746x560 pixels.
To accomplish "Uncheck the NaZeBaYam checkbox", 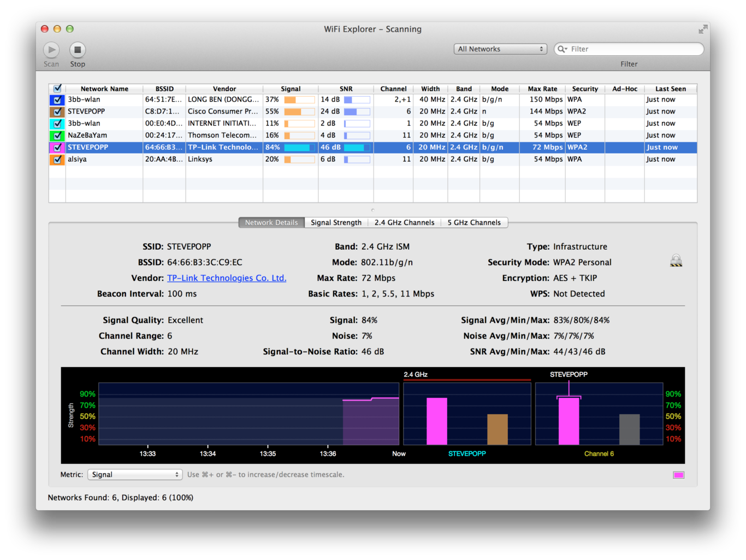I will click(x=57, y=135).
